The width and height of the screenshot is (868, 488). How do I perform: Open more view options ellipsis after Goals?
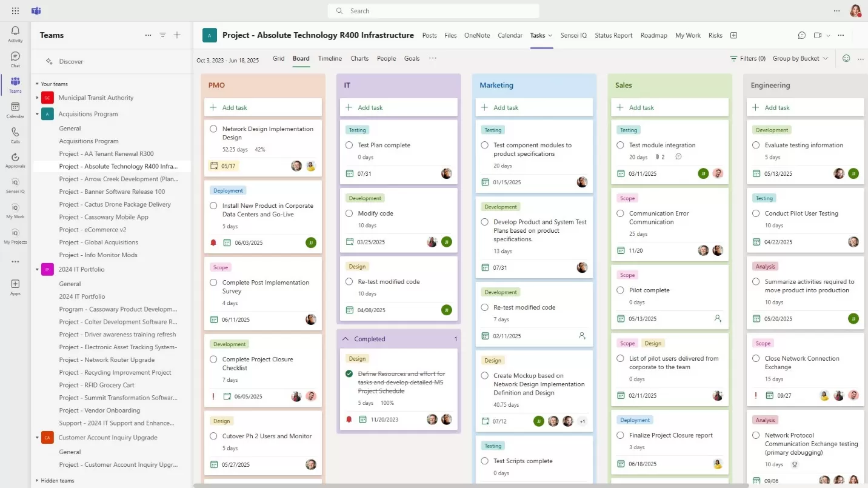(x=432, y=58)
